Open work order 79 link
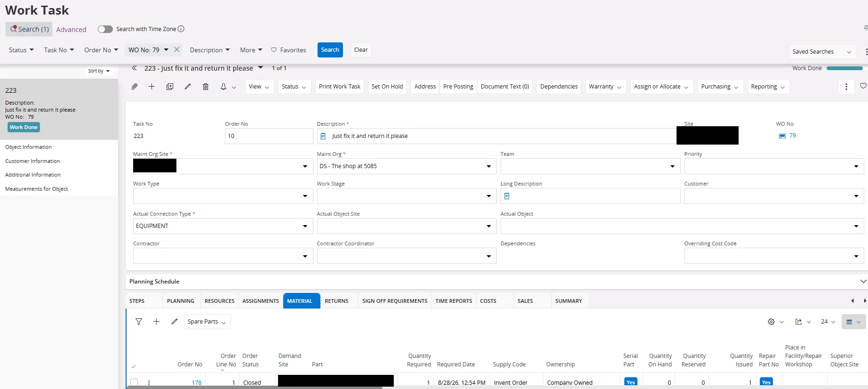The height and width of the screenshot is (389, 868). tap(793, 136)
